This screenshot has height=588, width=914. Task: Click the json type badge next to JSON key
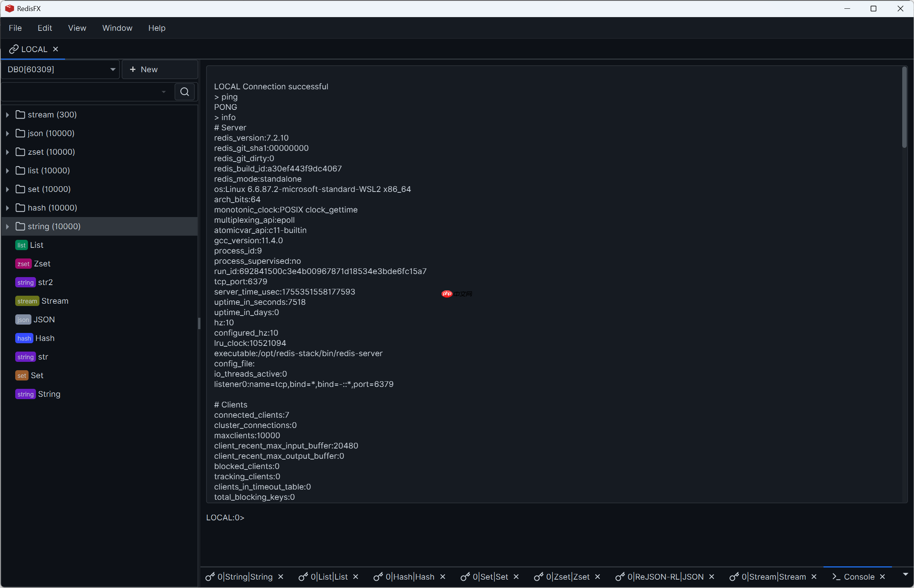pos(23,320)
